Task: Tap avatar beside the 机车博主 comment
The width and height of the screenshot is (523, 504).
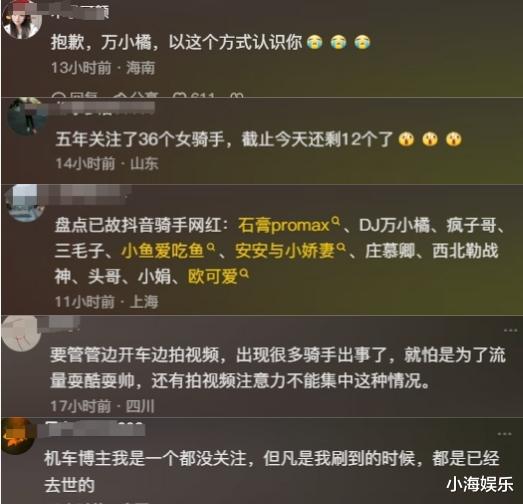Action: pyautogui.click(x=18, y=435)
